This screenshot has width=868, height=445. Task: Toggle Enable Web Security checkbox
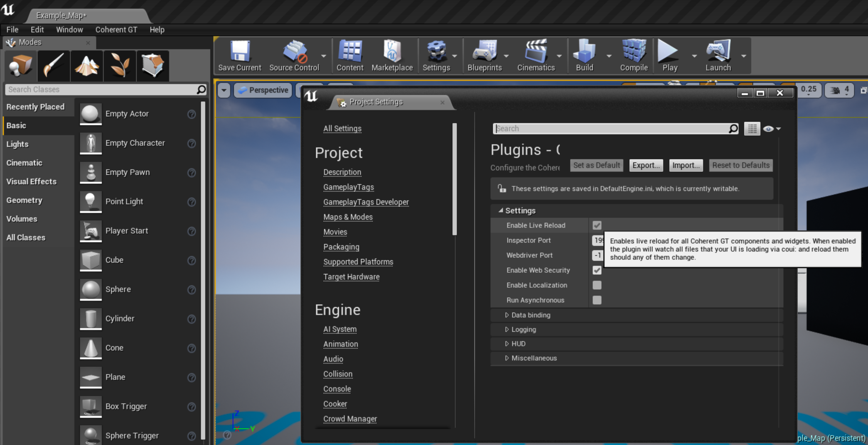coord(597,270)
